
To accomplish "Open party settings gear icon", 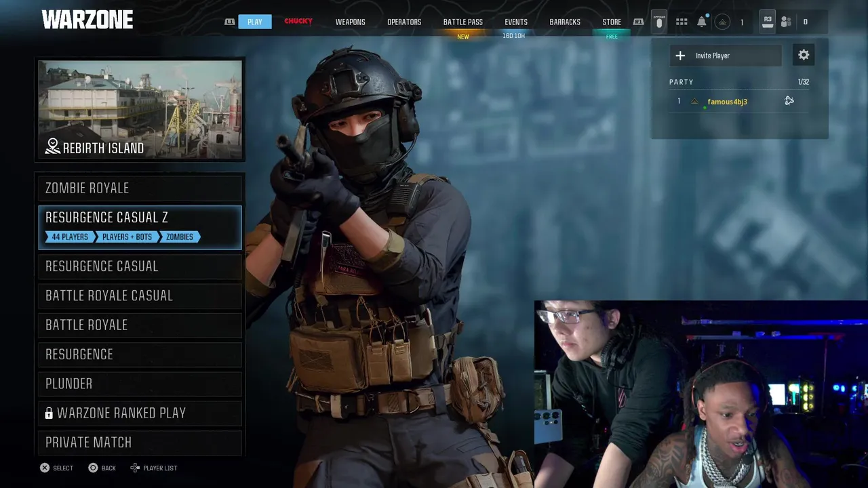I will (804, 56).
